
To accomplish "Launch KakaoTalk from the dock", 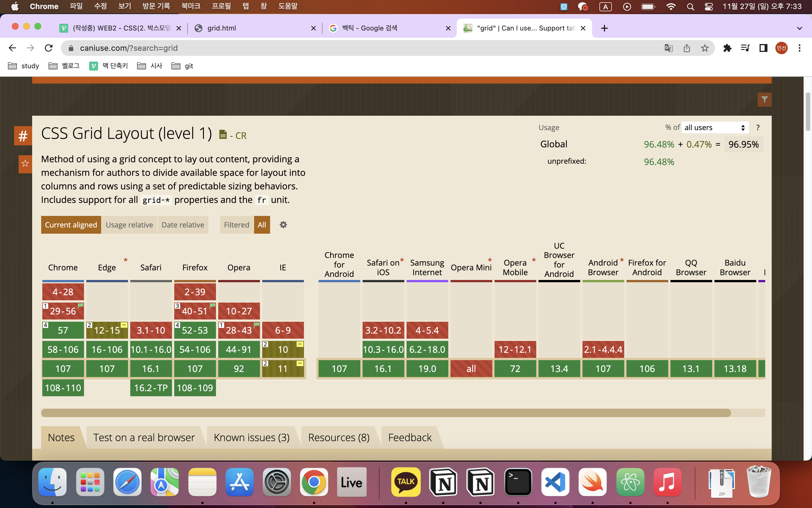I will tap(406, 482).
